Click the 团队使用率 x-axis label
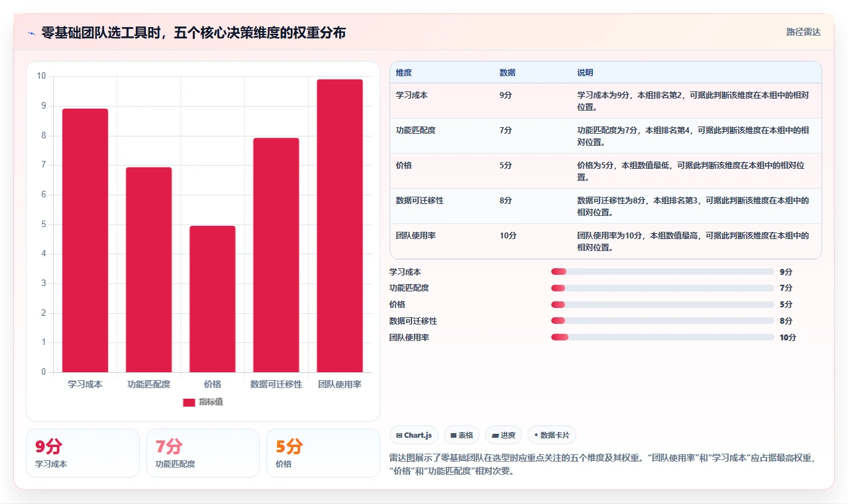Image resolution: width=848 pixels, height=504 pixels. 340,385
